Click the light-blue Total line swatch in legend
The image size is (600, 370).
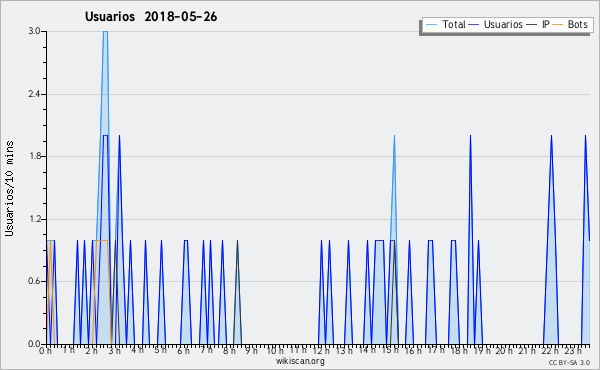pos(431,25)
